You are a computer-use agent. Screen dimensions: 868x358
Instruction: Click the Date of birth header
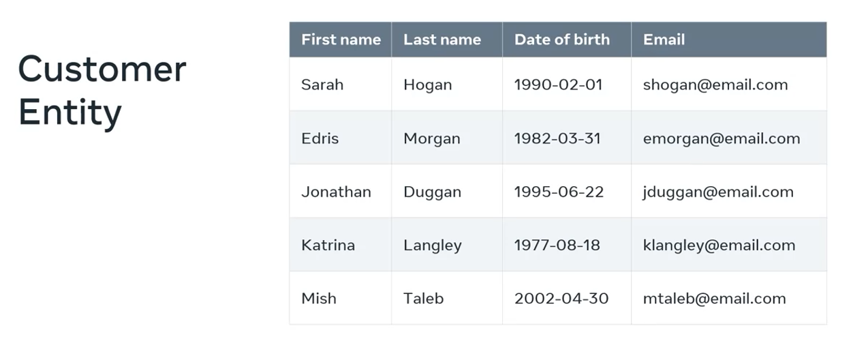click(x=561, y=40)
